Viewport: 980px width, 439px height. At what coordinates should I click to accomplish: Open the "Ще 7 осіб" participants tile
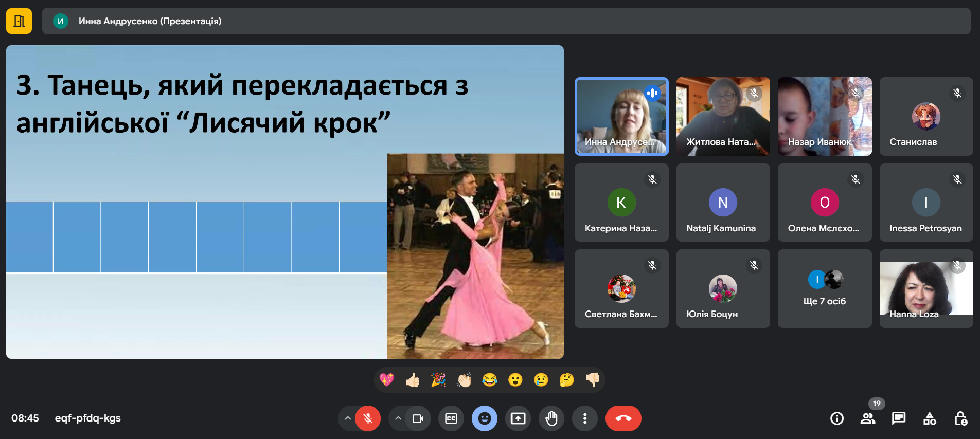[825, 289]
